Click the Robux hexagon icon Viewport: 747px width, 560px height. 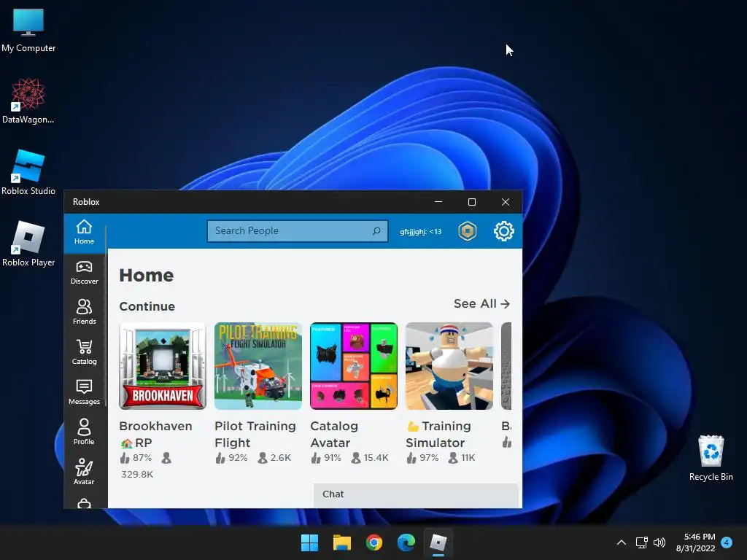[x=468, y=231]
